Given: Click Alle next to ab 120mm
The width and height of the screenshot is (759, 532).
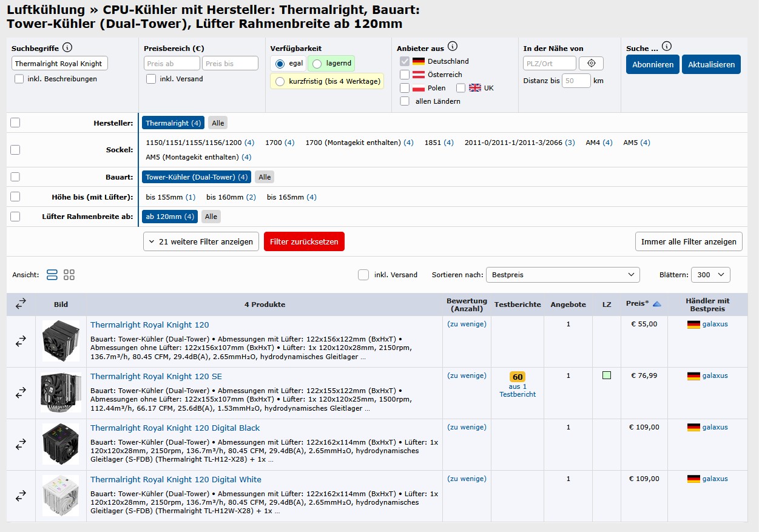Looking at the screenshot, I should pyautogui.click(x=211, y=217).
